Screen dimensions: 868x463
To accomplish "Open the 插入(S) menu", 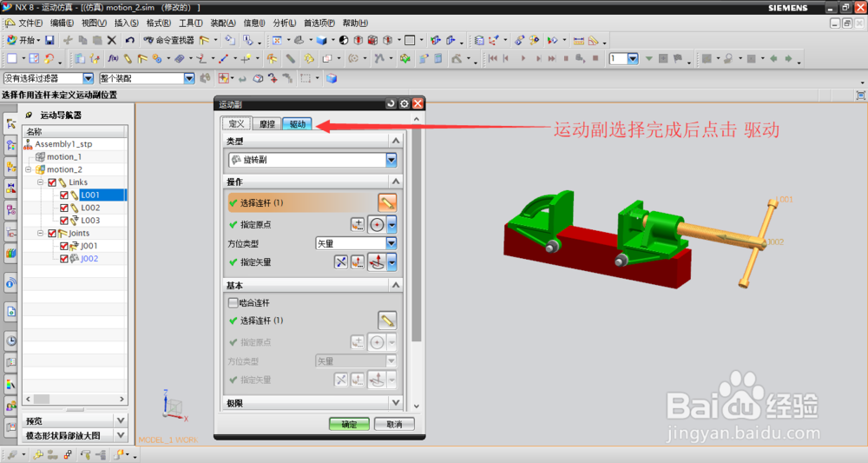I will [x=126, y=23].
